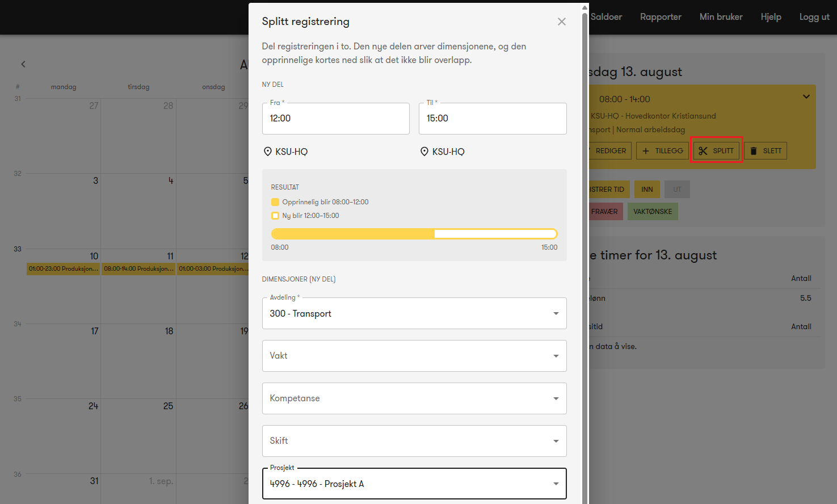The width and height of the screenshot is (837, 504).
Task: Select day 17 in the calendar
Action: tap(94, 331)
